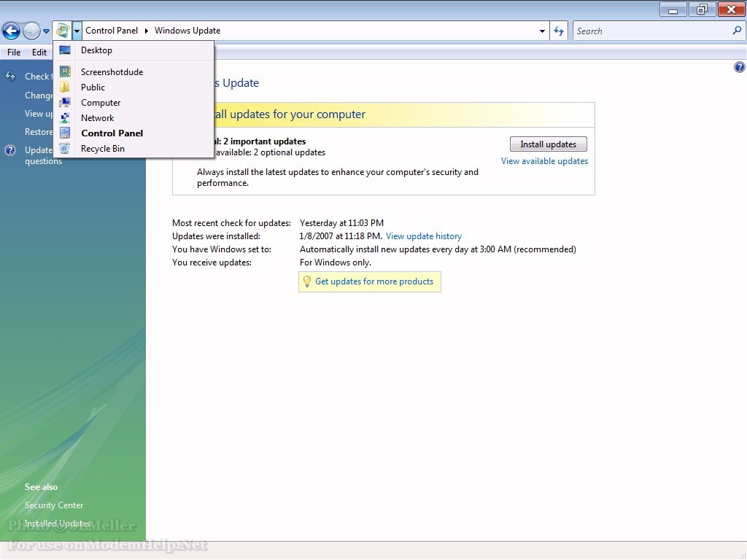
Task: Open the address bar history dropdown
Action: tap(542, 31)
